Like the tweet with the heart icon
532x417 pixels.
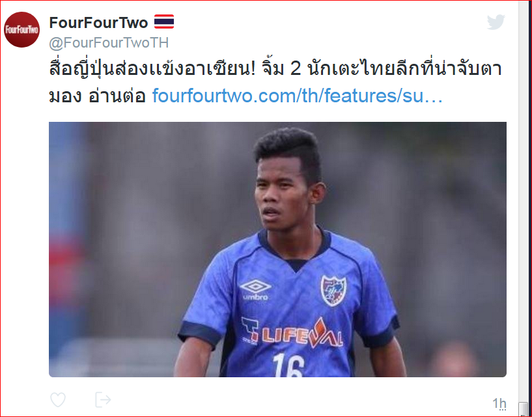(x=58, y=399)
